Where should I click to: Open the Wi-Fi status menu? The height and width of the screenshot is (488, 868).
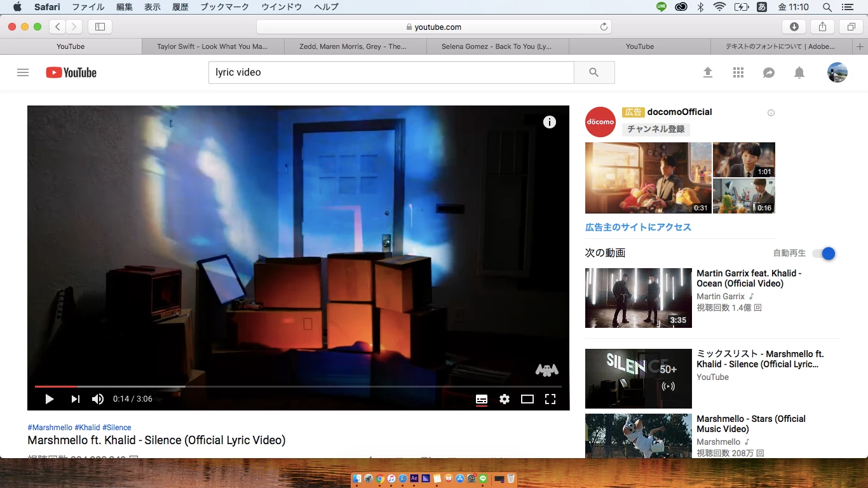coord(719,7)
